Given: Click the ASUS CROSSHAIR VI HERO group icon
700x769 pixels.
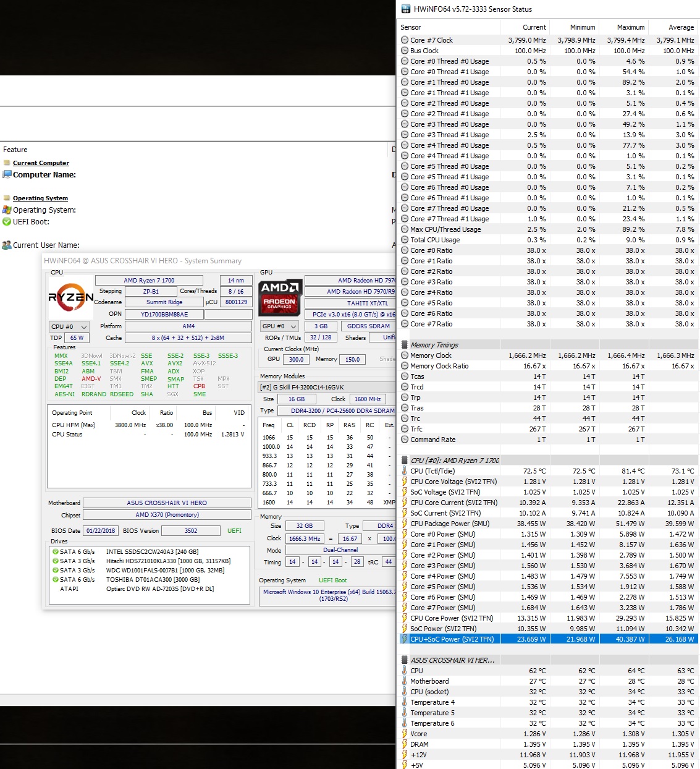Looking at the screenshot, I should (x=405, y=660).
